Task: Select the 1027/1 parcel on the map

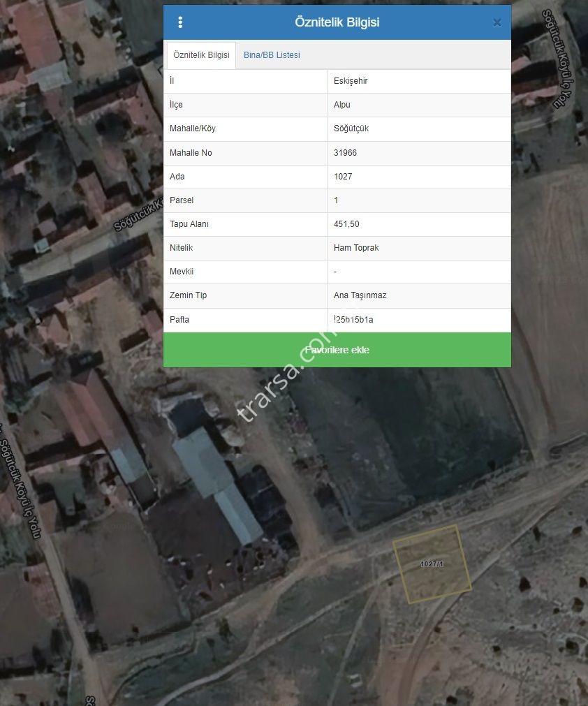Action: [x=432, y=564]
